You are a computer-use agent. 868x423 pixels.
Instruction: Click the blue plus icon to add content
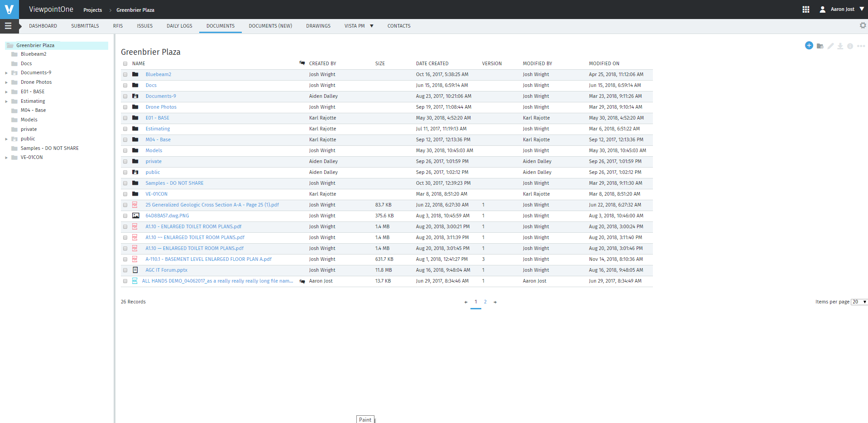[x=809, y=45]
